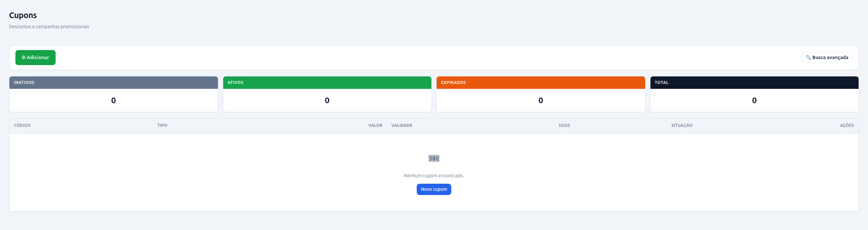868x230 pixels.
Task: Click the Valor column header
Action: [x=375, y=125]
